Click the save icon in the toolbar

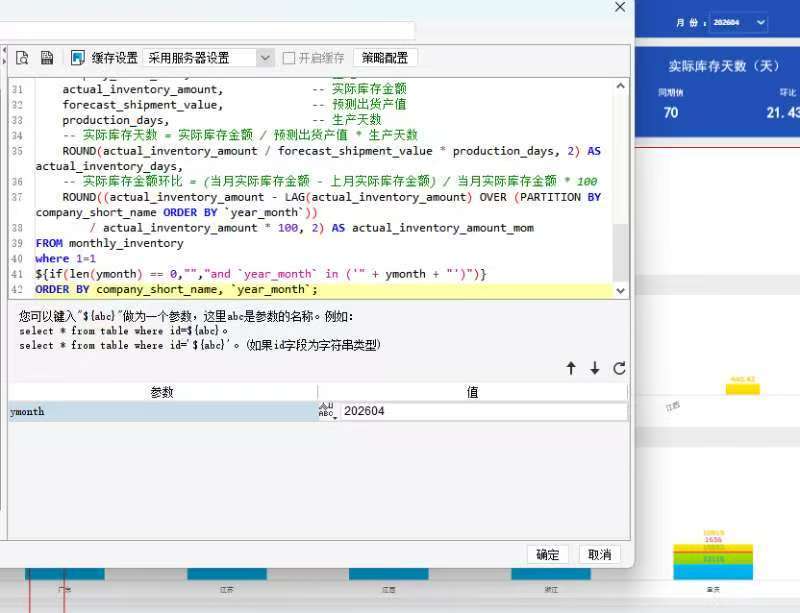point(47,58)
